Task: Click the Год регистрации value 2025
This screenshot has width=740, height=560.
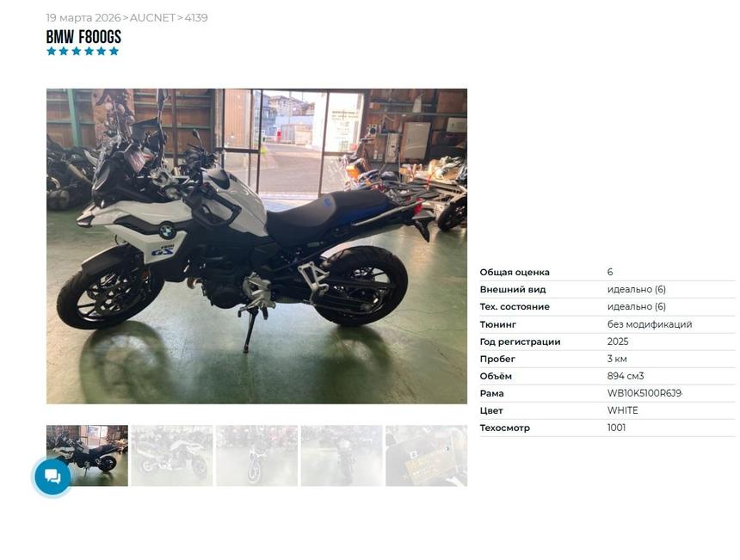Action: click(x=617, y=342)
